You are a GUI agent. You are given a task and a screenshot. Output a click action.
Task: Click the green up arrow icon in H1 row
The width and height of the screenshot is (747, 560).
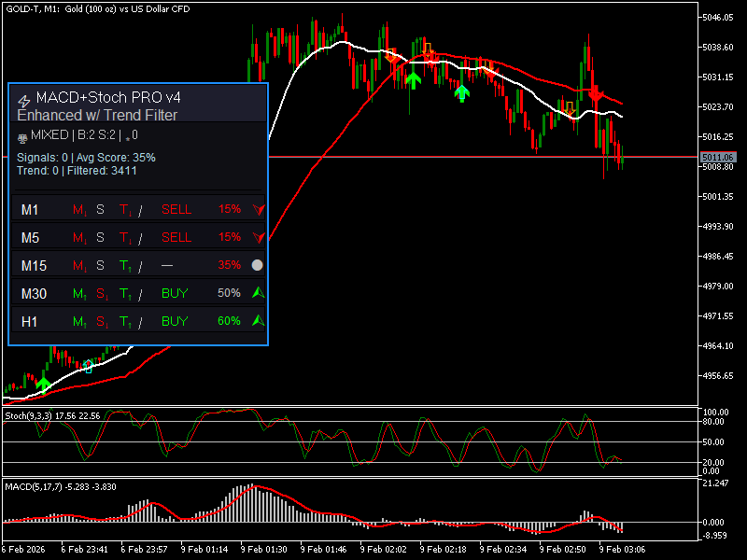[x=258, y=320]
